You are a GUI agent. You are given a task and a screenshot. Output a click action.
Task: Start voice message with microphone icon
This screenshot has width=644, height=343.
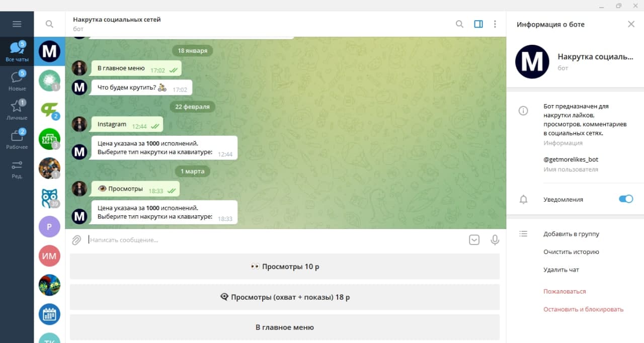click(495, 240)
